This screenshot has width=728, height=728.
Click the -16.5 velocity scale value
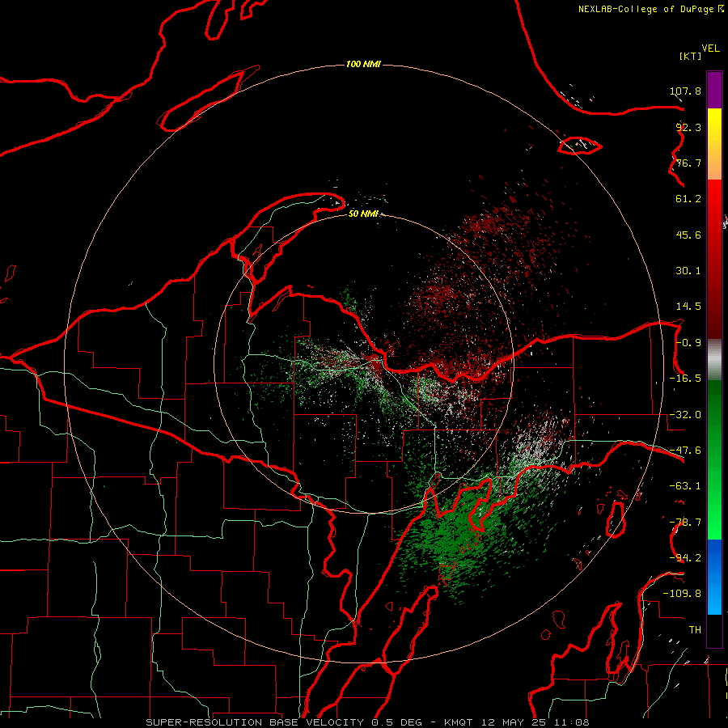[685, 379]
